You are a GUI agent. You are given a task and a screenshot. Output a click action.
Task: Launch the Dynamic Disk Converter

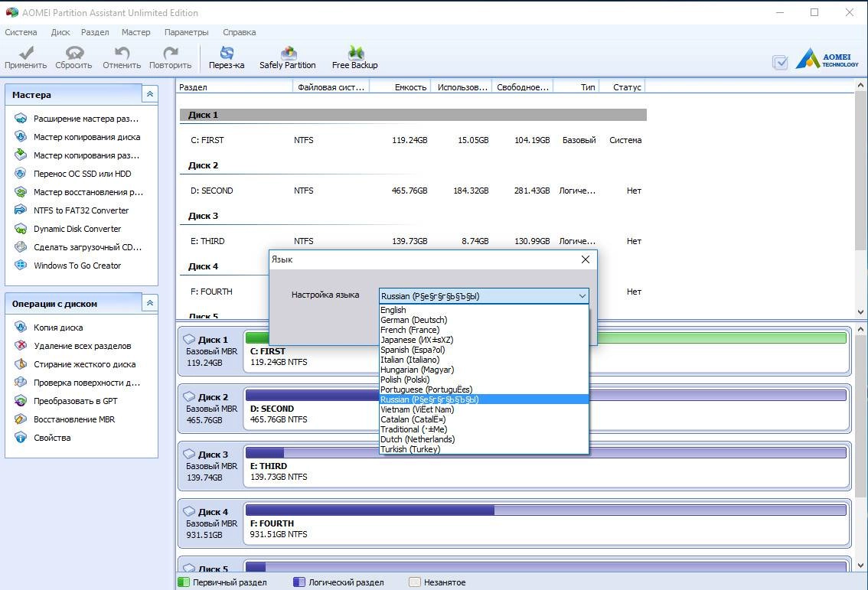(77, 229)
